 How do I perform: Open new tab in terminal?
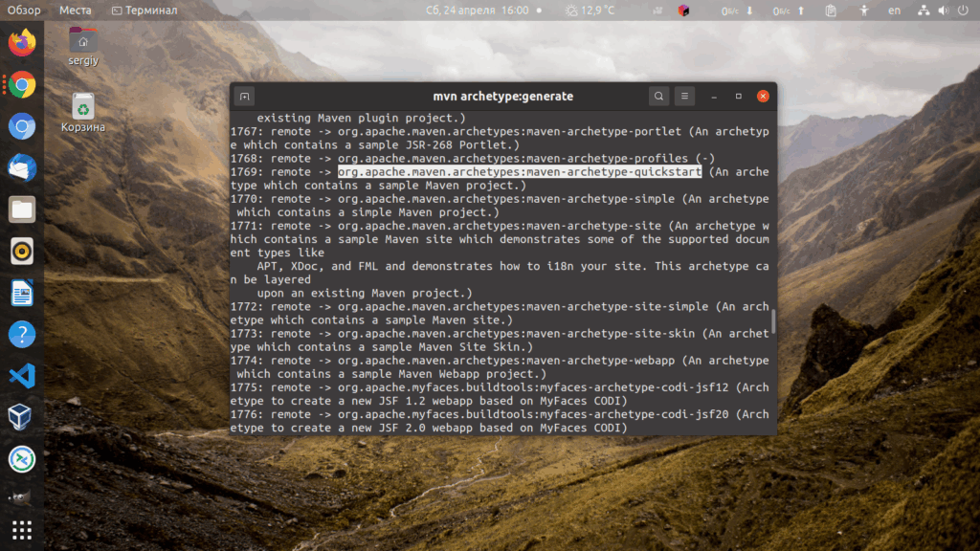click(x=244, y=97)
